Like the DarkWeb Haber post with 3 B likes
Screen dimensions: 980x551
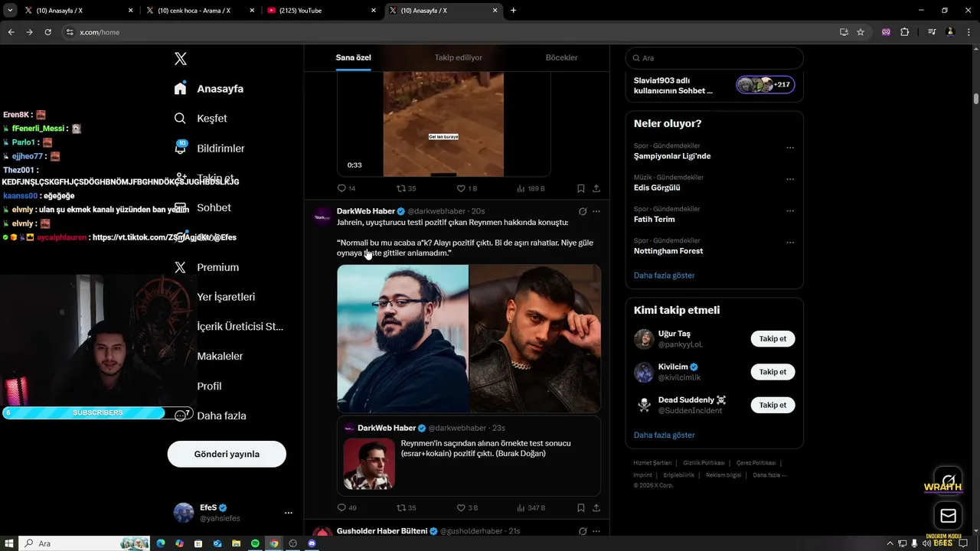coord(467,507)
